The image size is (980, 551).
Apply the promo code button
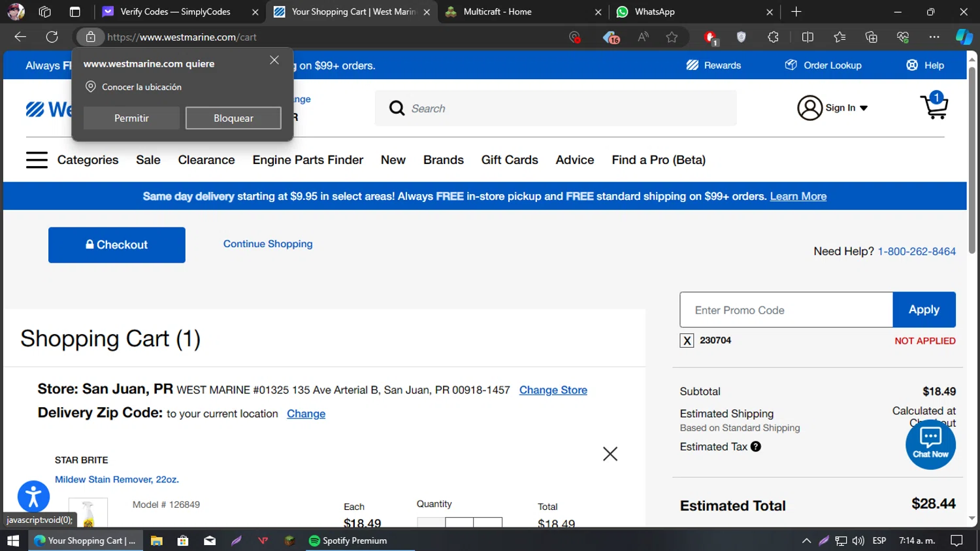click(x=924, y=310)
